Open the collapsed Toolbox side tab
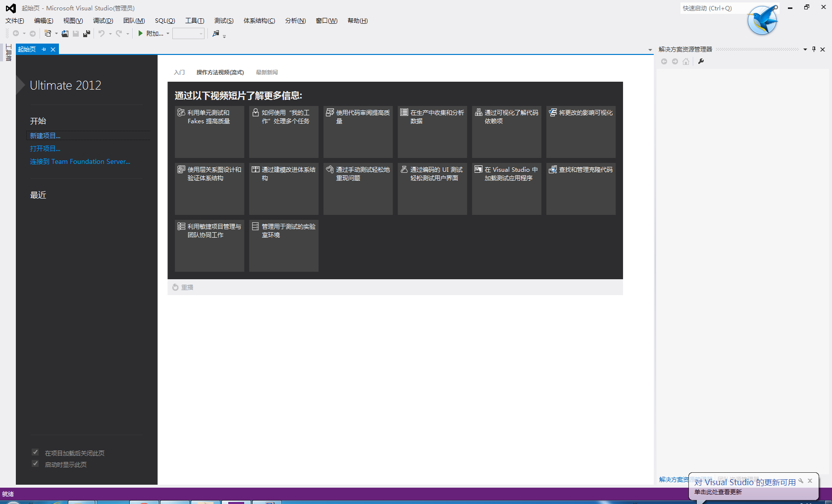This screenshot has height=504, width=832. [8, 52]
